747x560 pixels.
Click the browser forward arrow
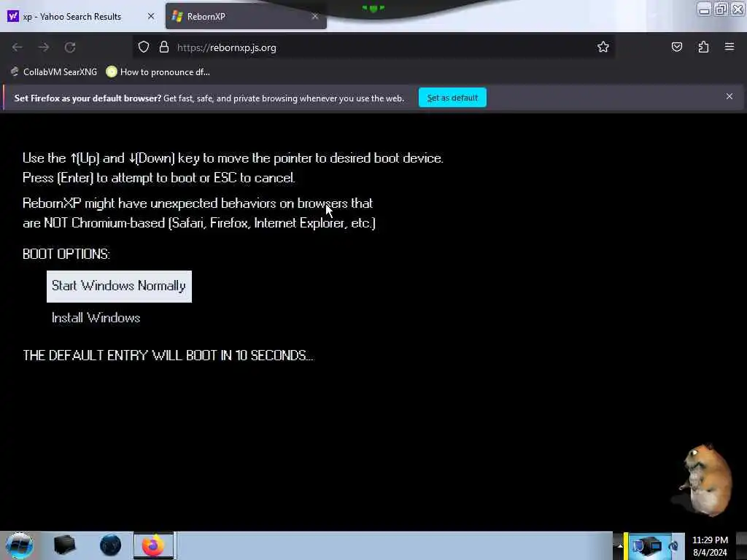tap(44, 47)
